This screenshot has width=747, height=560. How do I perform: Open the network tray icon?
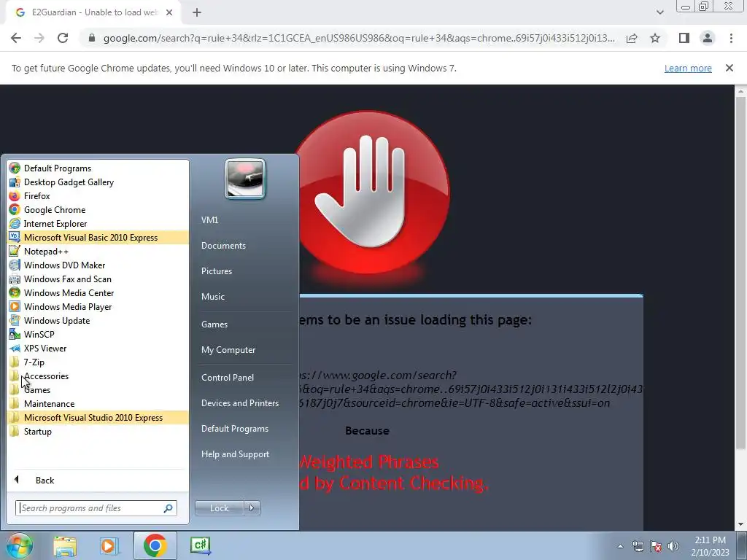(x=638, y=546)
